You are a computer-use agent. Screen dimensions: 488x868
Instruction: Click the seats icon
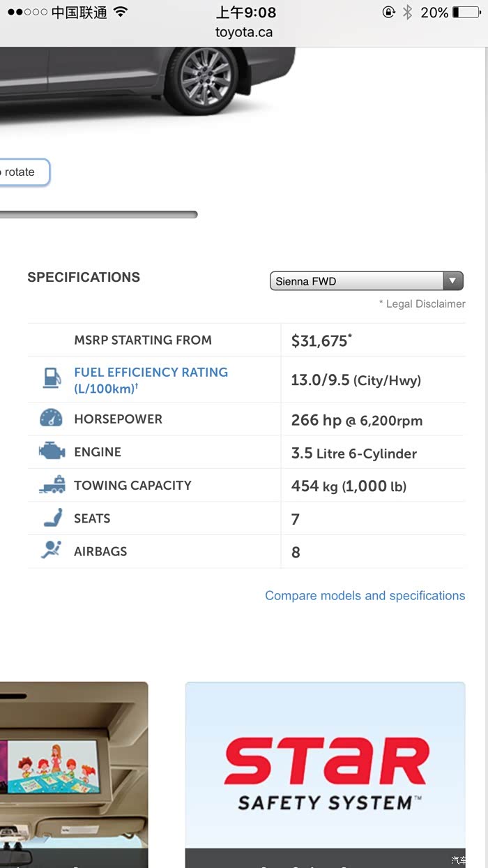coord(52,518)
